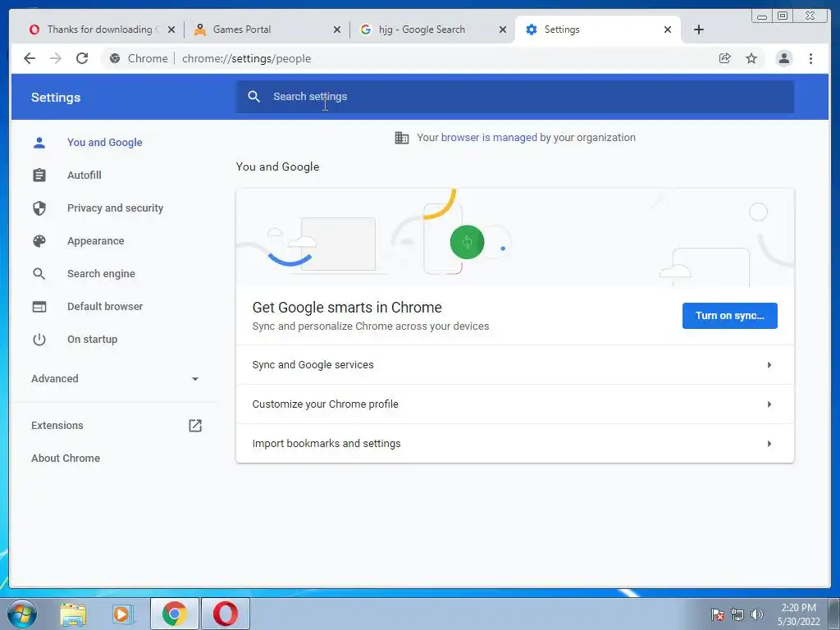Click the Extensions external link icon
The height and width of the screenshot is (630, 840).
tap(195, 426)
